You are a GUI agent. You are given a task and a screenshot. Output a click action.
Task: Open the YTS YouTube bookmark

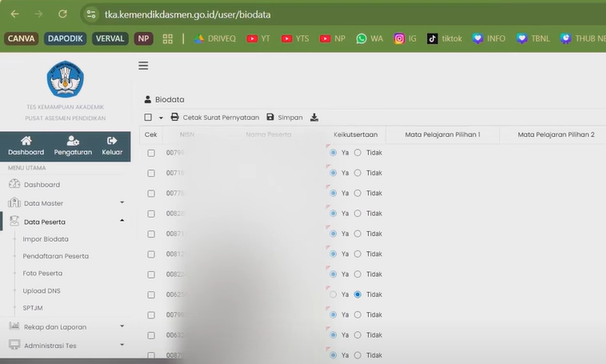(295, 39)
